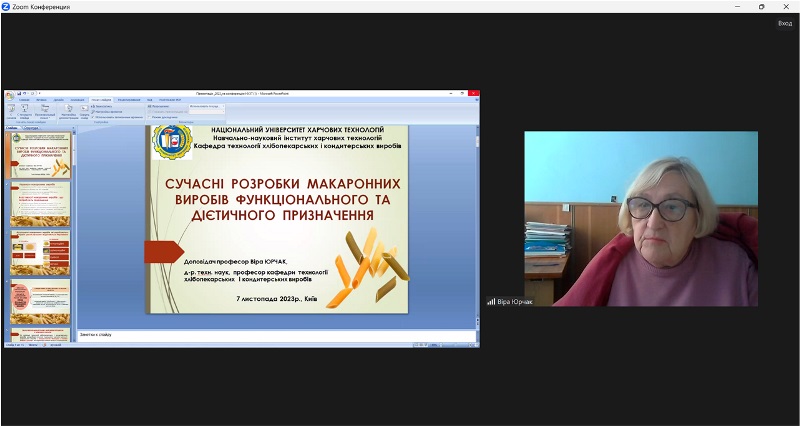This screenshot has width=800, height=426.
Task: Click the Вход button in Zoom
Action: (x=785, y=23)
